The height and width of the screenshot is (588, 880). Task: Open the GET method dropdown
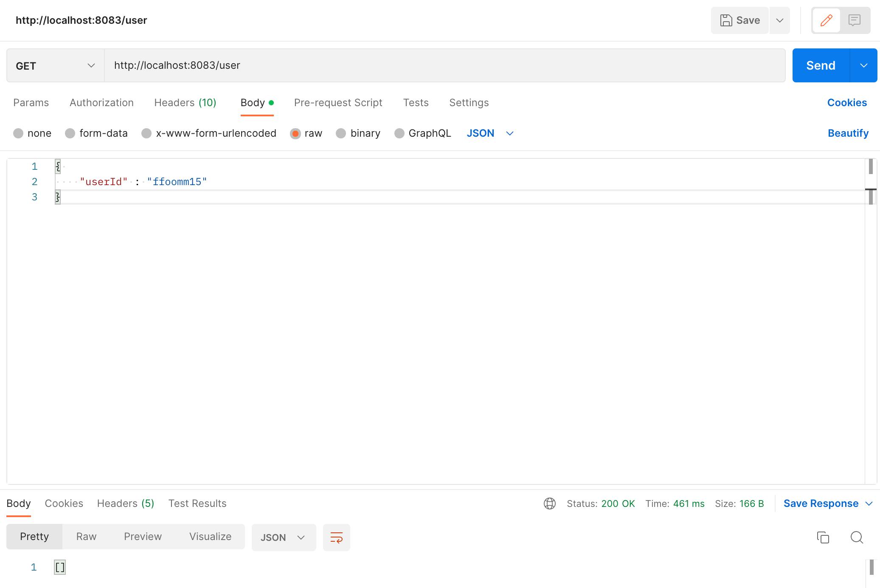[55, 65]
